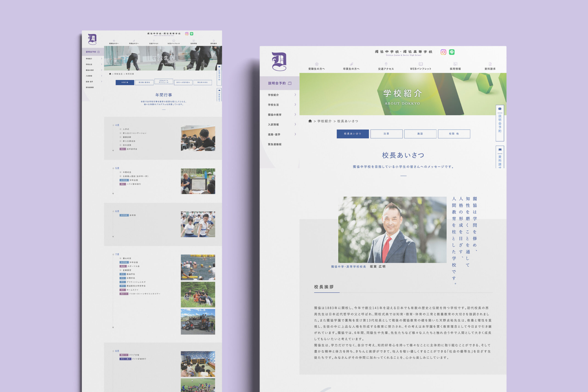588x392 pixels.
Task: Open 交通アクセス on the 年間行事 page header
Action: click(x=154, y=42)
